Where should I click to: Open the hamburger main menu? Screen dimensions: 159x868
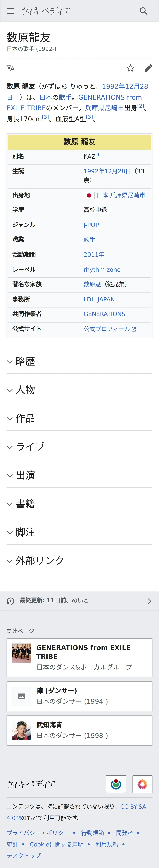(11, 11)
